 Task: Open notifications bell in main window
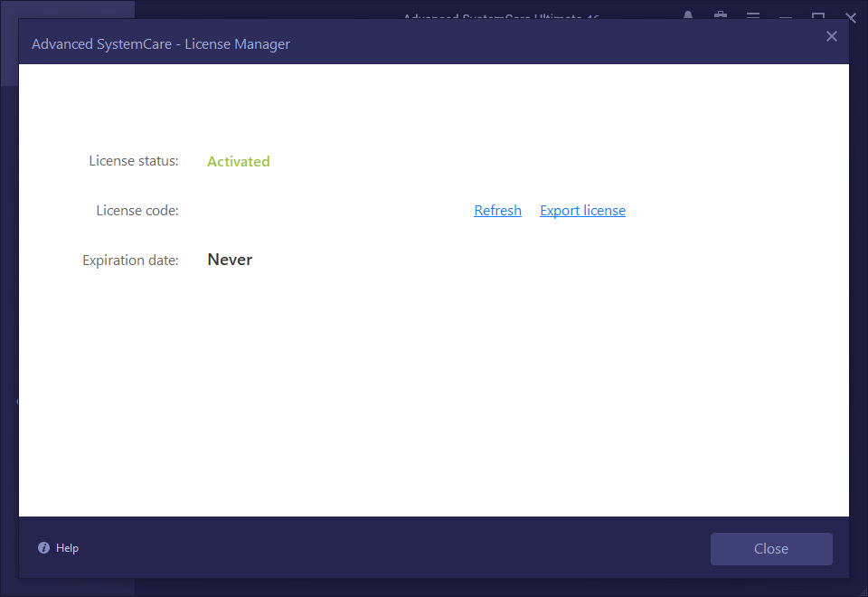pyautogui.click(x=687, y=15)
